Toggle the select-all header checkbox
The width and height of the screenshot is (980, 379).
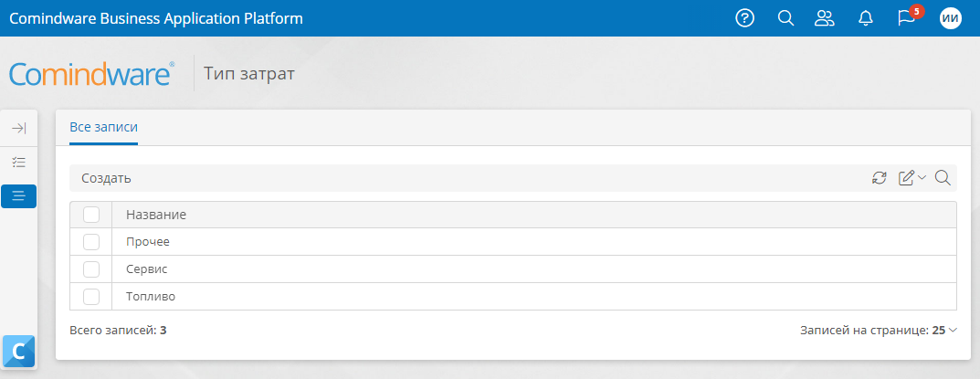click(x=91, y=215)
